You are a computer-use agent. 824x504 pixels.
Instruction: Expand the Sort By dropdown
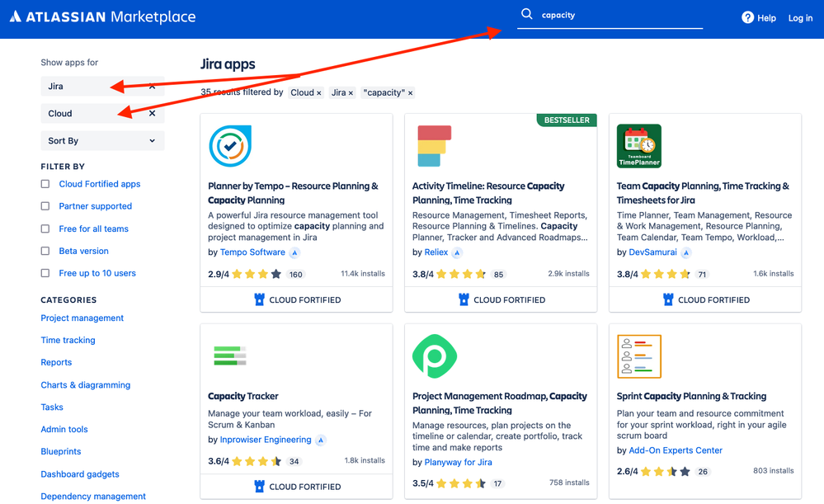pos(102,141)
